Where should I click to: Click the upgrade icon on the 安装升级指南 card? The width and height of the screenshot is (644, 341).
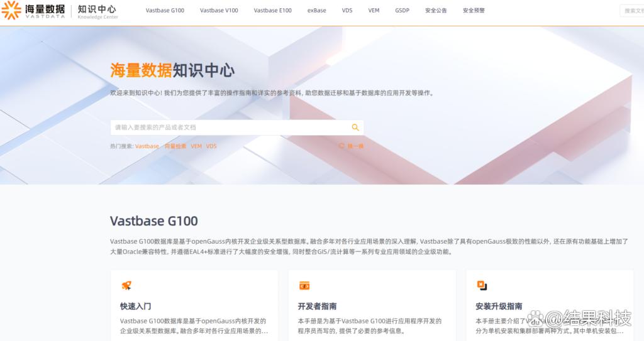482,286
